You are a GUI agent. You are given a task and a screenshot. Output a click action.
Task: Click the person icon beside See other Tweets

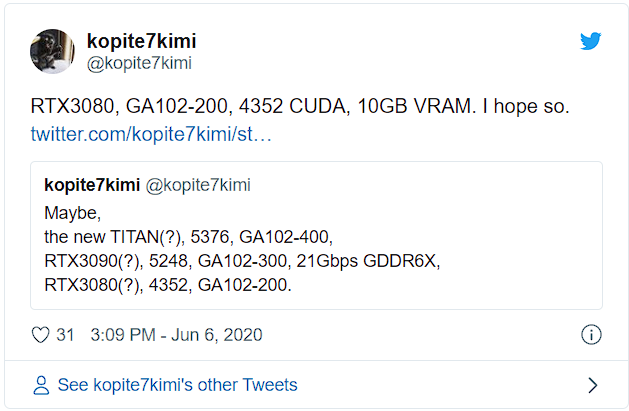pos(41,385)
